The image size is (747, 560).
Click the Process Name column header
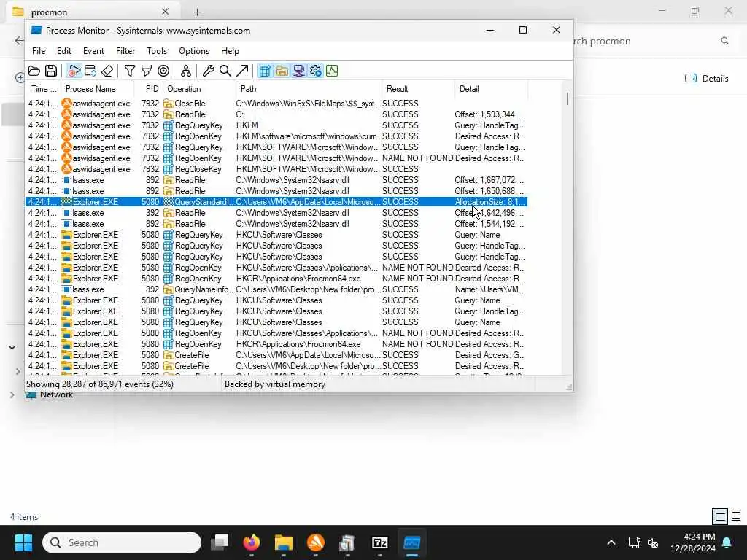pos(97,89)
